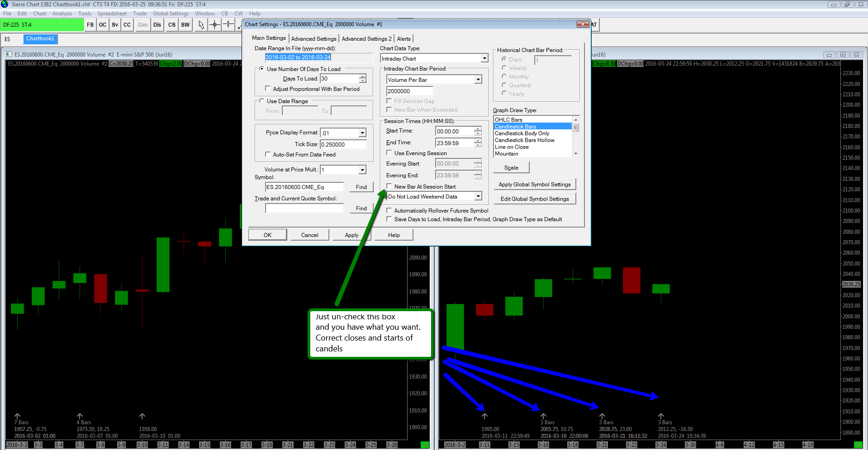Click the Scale button

(511, 167)
